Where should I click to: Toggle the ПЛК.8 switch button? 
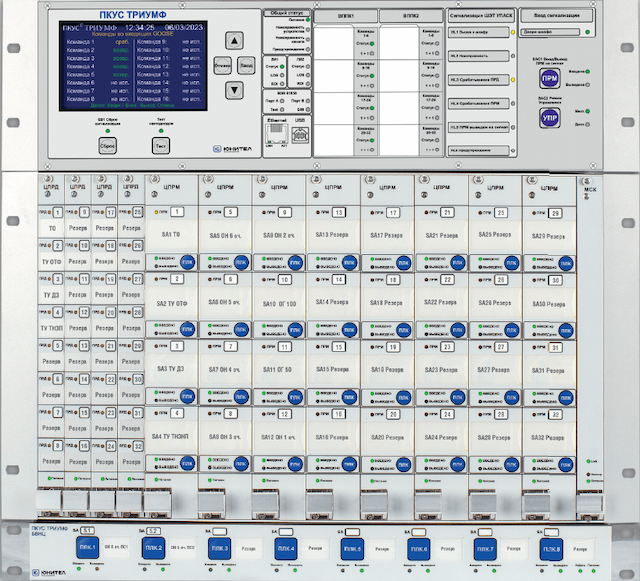point(551,549)
